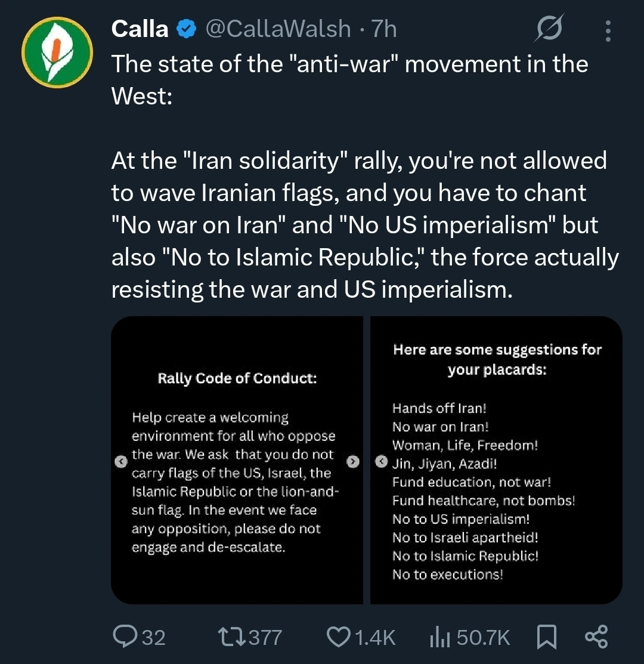The image size is (644, 664).
Task: View analytics showing 50.7K views
Action: [x=439, y=637]
